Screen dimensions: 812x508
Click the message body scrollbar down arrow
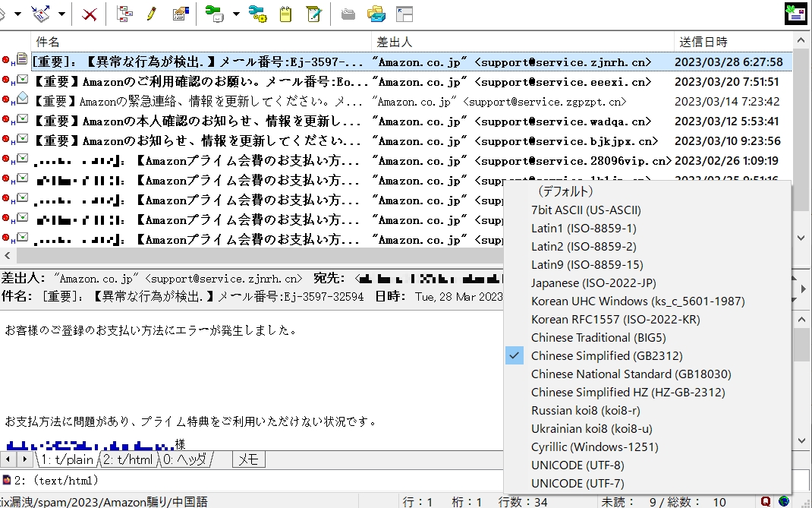pyautogui.click(x=801, y=440)
